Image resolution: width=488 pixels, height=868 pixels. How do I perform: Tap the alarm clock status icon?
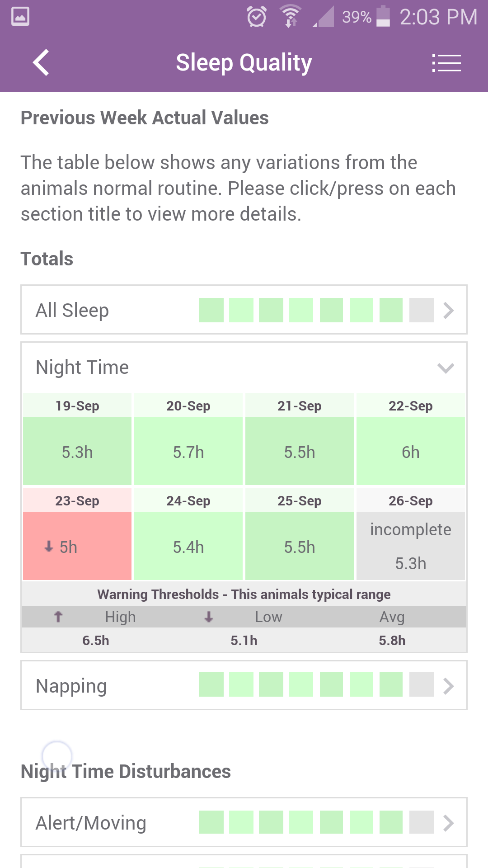tap(257, 17)
